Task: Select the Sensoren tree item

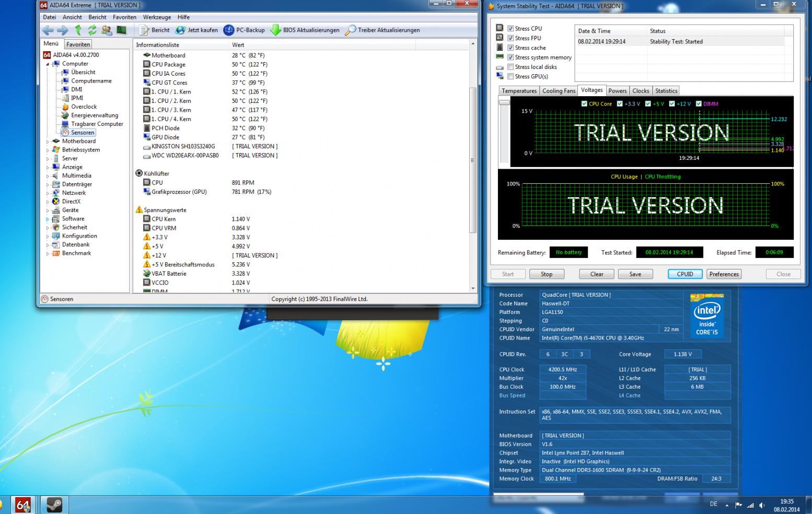Action: [83, 133]
